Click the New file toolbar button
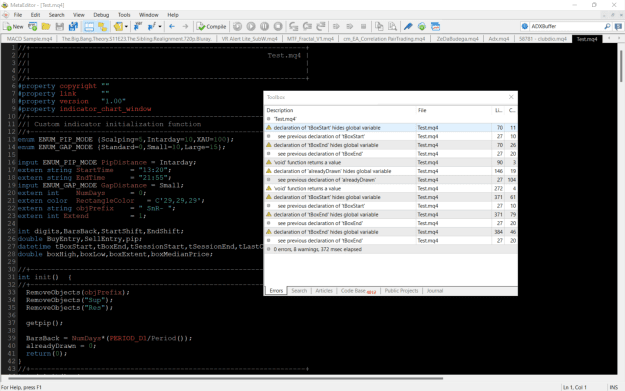This screenshot has width=625, height=391. pos(13,27)
